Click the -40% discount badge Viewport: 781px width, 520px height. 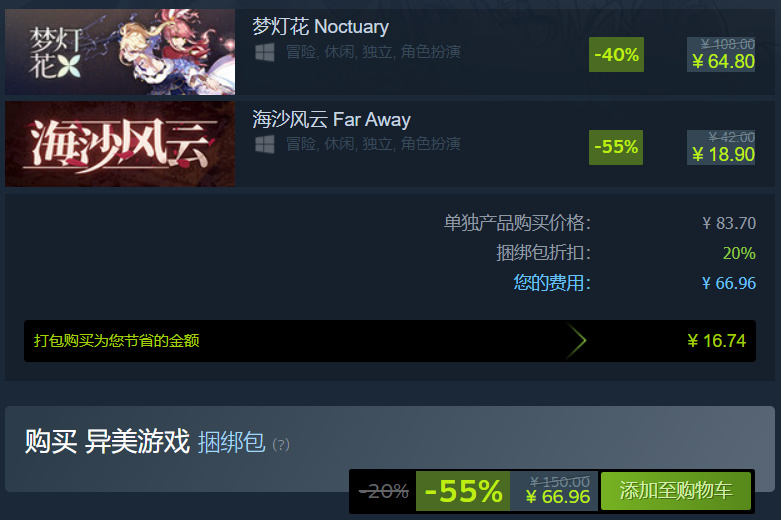[616, 54]
